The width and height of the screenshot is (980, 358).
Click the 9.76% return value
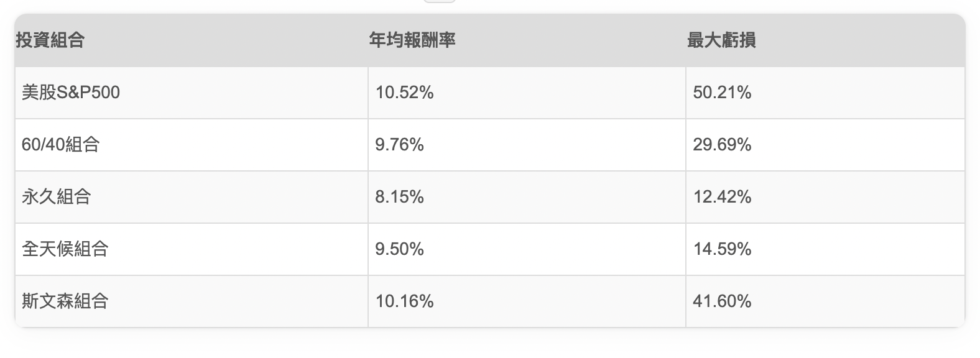(x=399, y=145)
